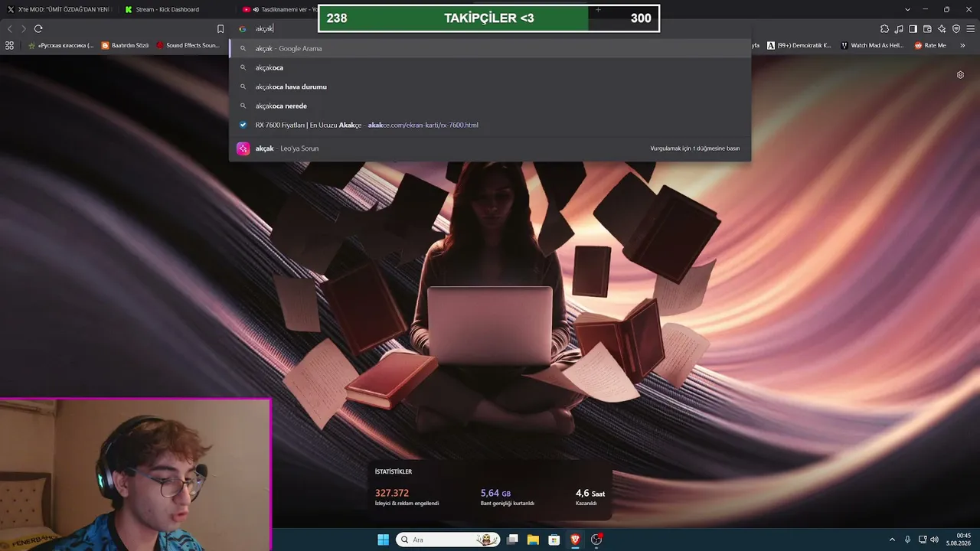Click the Leo icon in the suggestion list

pos(243,148)
